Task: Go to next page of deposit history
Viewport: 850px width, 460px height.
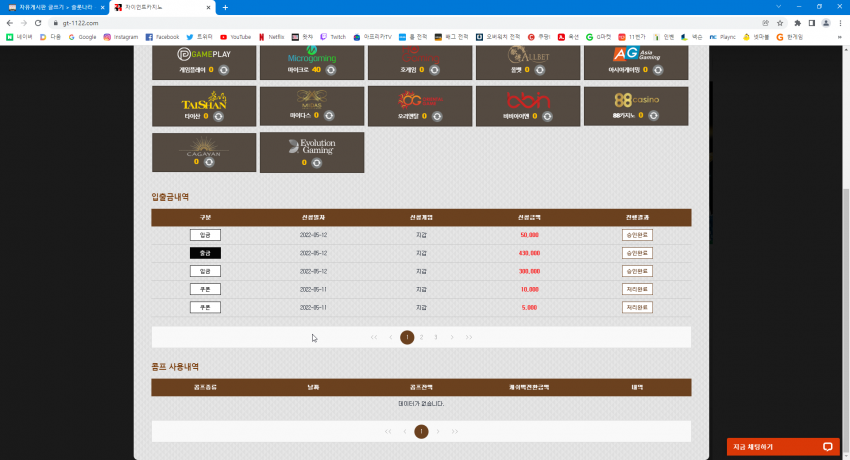Action: [x=452, y=337]
